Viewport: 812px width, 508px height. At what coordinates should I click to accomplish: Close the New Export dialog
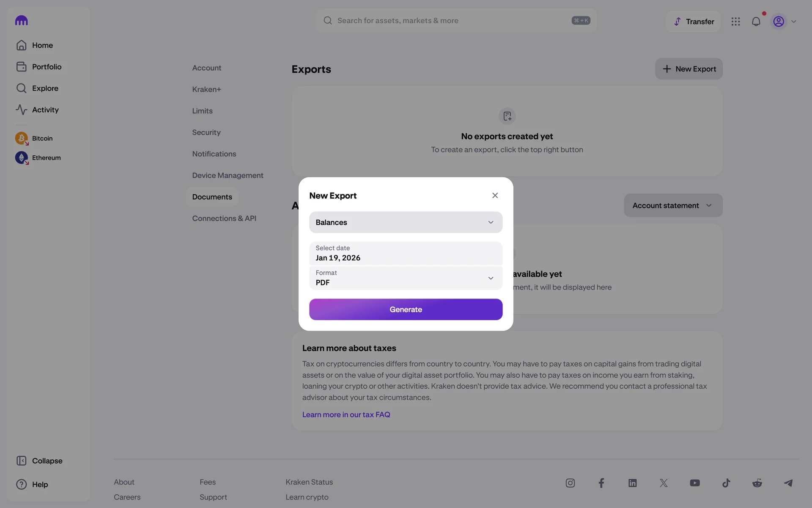[495, 195]
